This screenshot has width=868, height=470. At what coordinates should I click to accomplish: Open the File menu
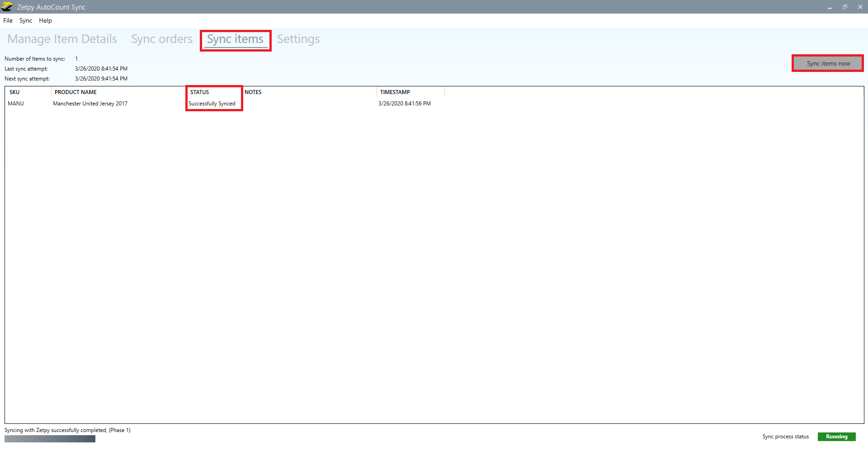point(8,20)
